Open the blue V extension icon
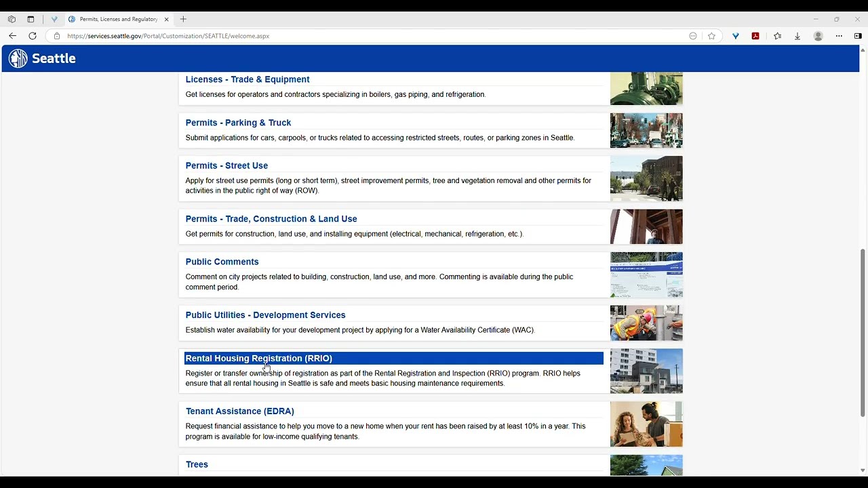The image size is (868, 488). [736, 36]
